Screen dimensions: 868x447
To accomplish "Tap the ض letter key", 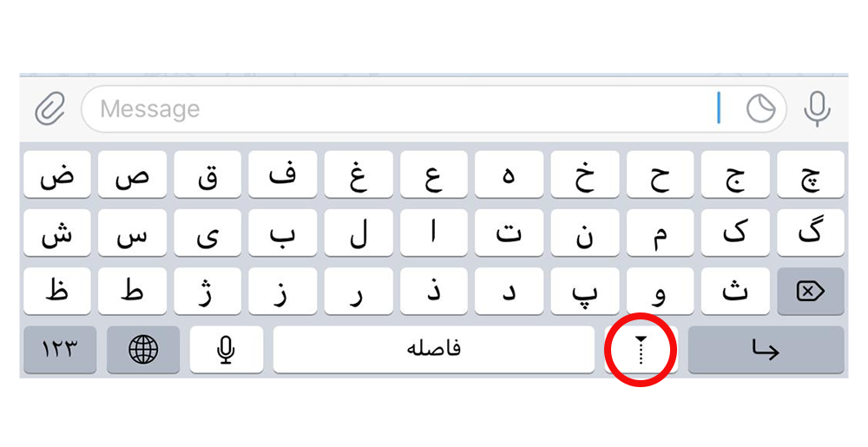I will pyautogui.click(x=57, y=174).
